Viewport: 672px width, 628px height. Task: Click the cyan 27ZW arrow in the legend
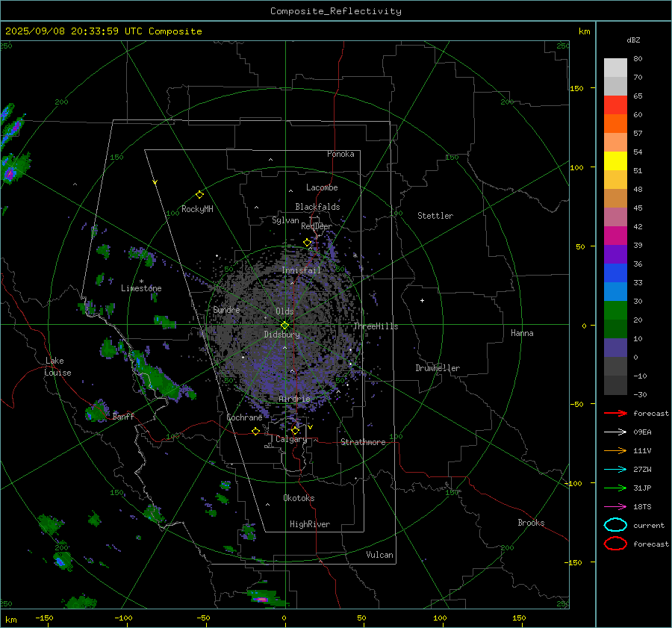click(615, 470)
